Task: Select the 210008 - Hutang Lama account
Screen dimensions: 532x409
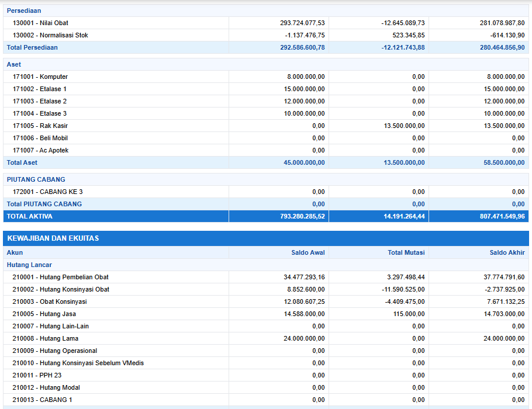Action: (x=45, y=338)
